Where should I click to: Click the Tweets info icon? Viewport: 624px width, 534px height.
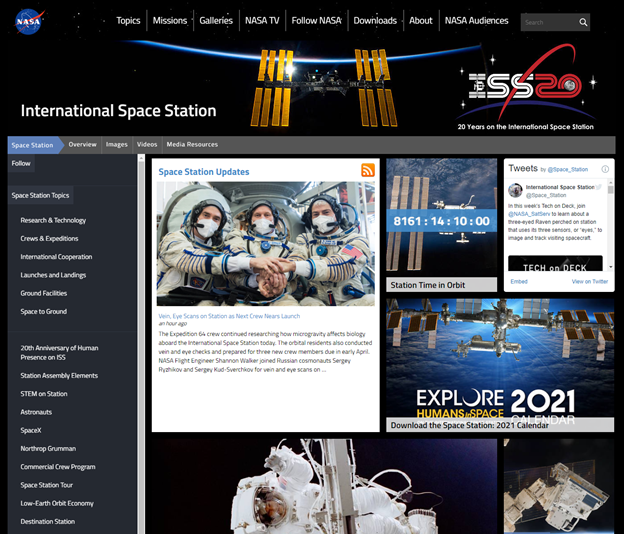pos(605,169)
